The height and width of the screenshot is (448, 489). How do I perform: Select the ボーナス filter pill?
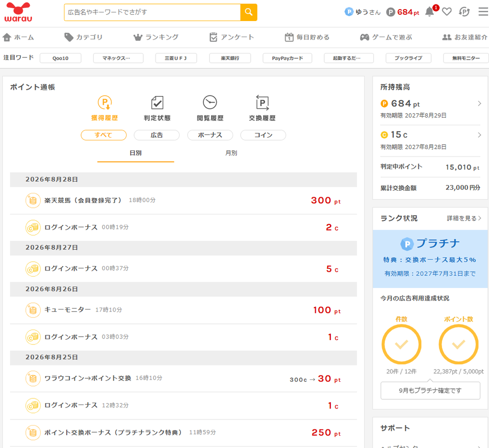point(210,135)
